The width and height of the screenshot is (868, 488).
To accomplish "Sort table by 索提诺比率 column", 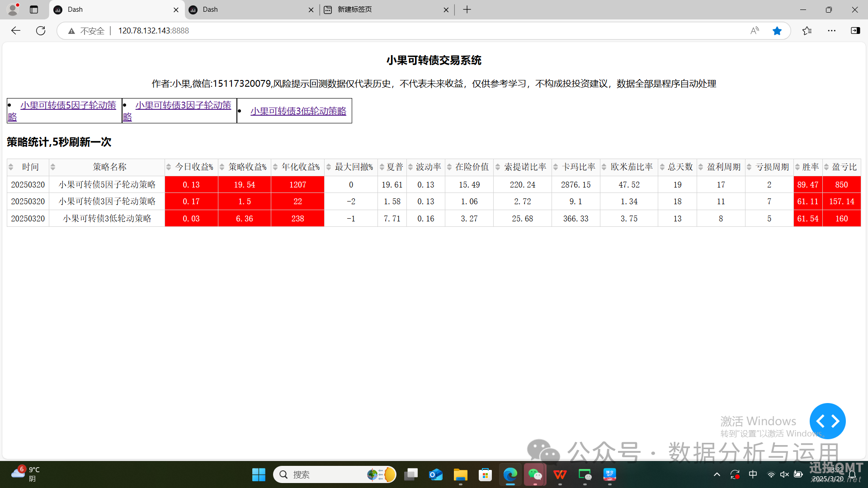I will click(498, 167).
